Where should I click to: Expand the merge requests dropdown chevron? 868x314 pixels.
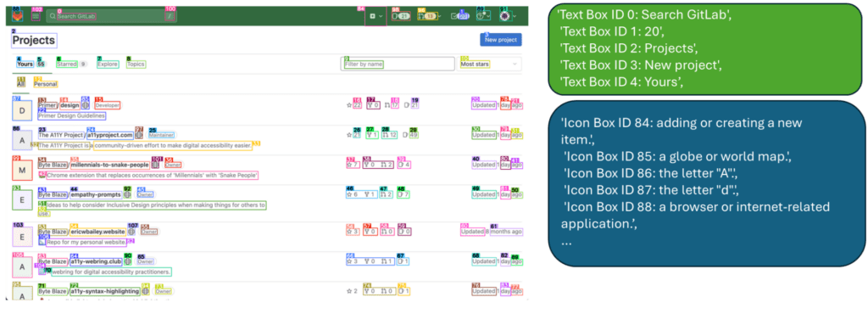[x=440, y=17]
